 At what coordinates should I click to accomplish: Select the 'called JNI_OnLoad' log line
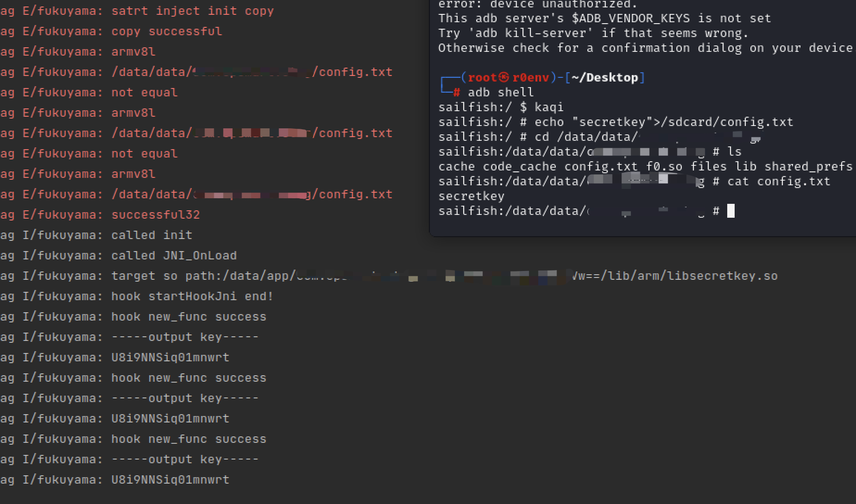(174, 255)
